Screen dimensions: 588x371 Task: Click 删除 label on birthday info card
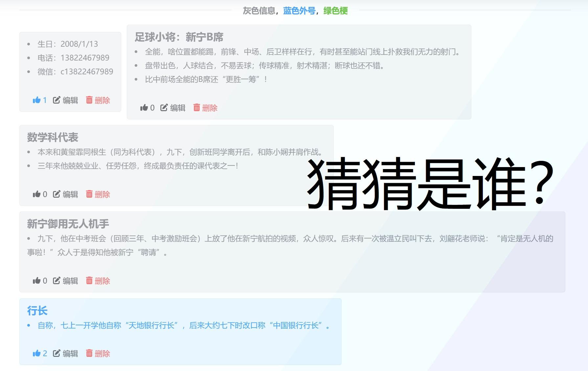click(x=102, y=100)
